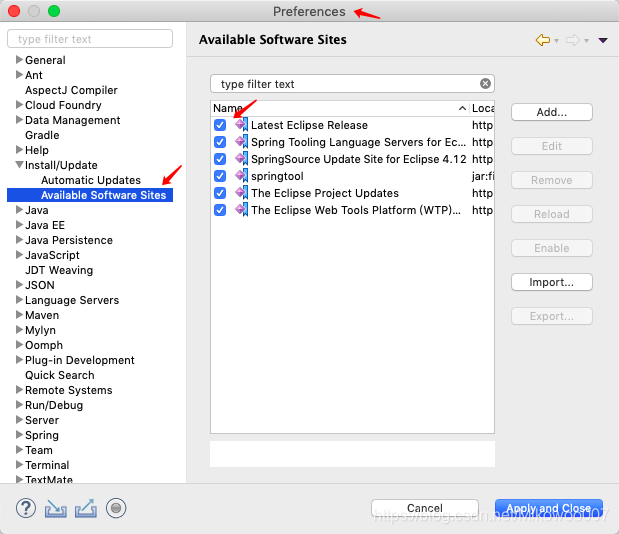Screen dimensions: 619x534
Task: Click the Eclipse Project Updates site icon
Action: 241,193
